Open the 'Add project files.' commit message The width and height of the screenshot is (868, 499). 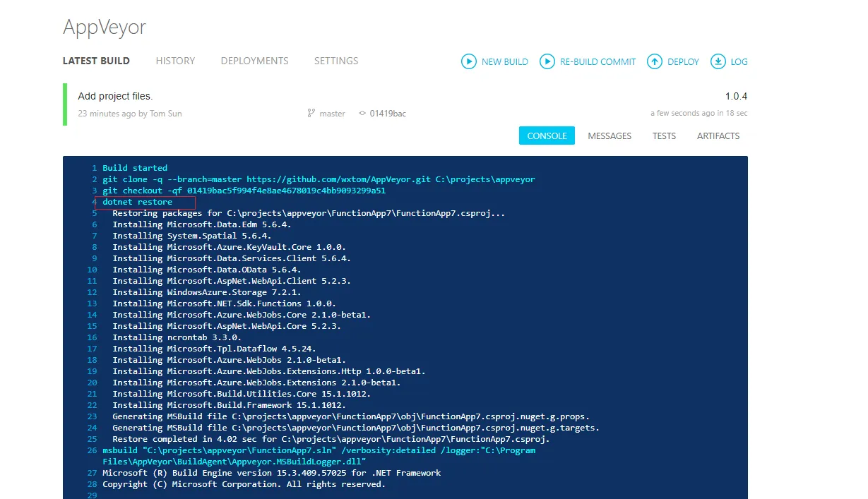(x=115, y=96)
